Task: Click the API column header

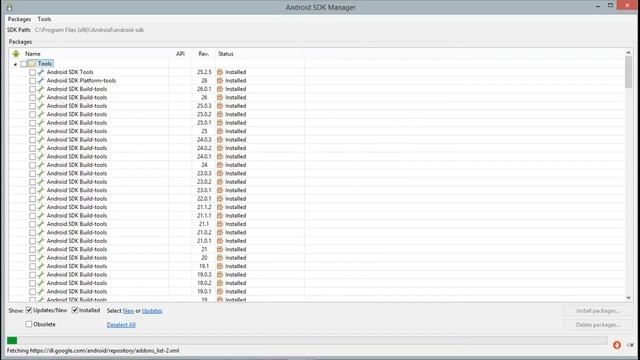Action: coord(180,54)
